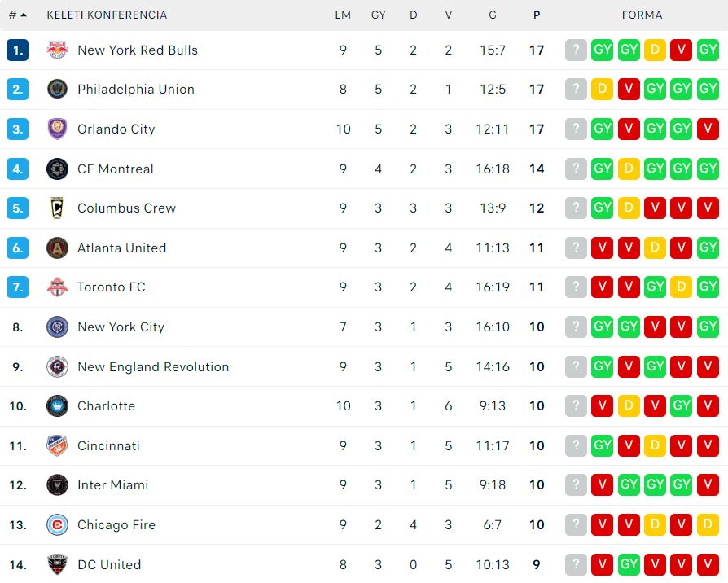Click the Inter Miami badge icon
728x583 pixels.
coord(58,485)
